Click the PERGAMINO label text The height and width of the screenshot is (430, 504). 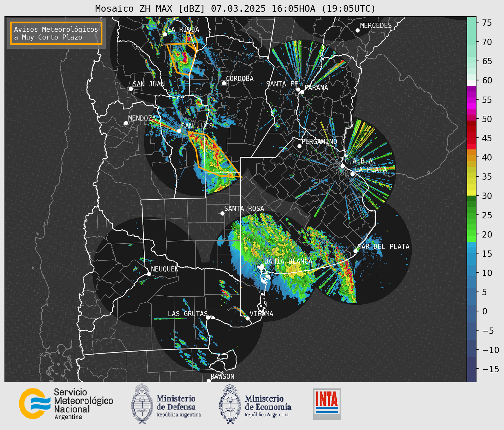point(319,141)
